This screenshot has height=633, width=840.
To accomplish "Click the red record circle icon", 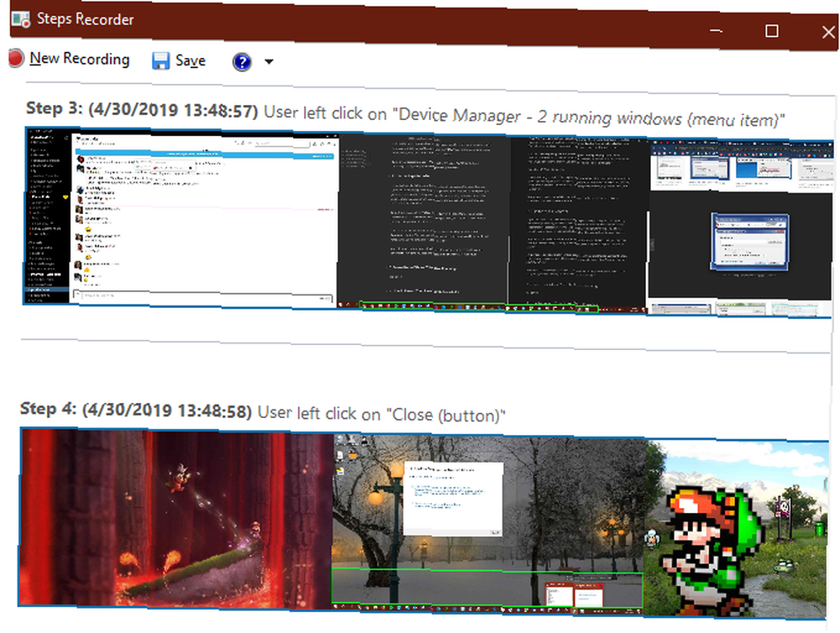I will (16, 58).
